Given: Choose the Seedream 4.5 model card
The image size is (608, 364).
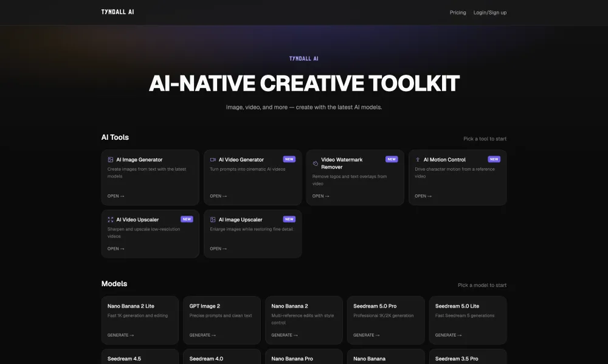Looking at the screenshot, I should (x=140, y=357).
